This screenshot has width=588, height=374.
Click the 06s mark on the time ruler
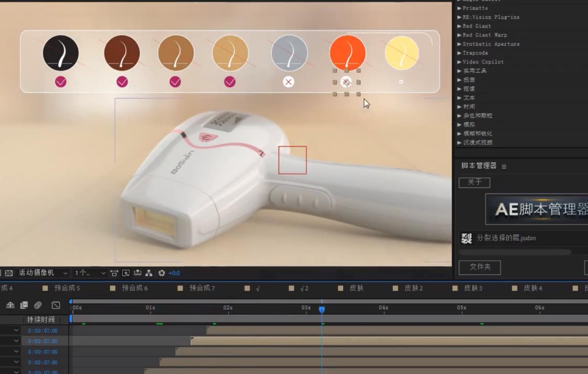click(540, 308)
